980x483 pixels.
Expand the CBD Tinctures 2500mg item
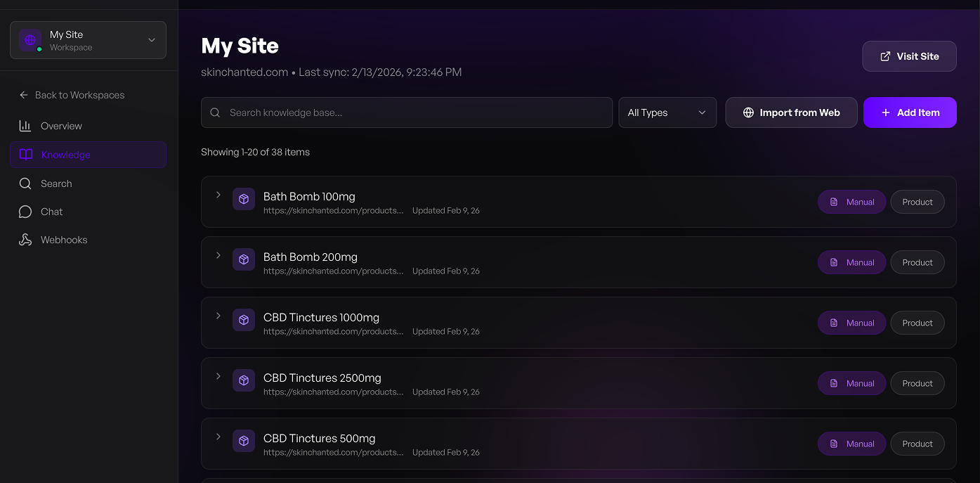(218, 376)
